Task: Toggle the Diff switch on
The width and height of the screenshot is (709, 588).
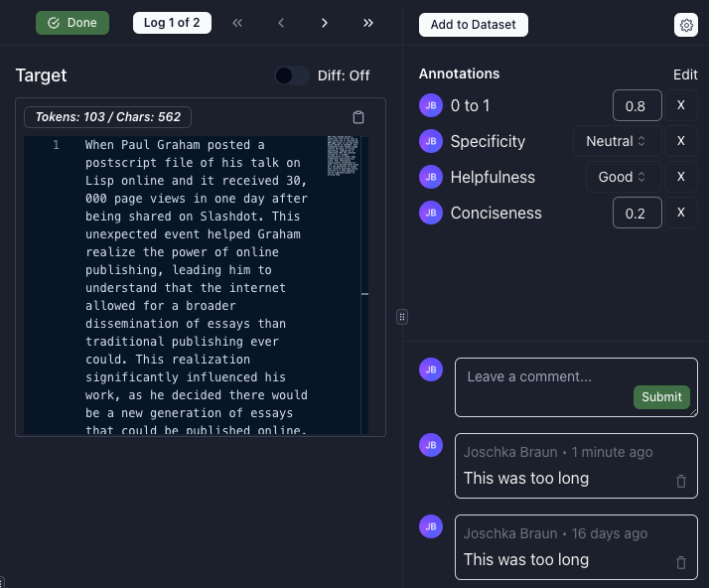Action: point(292,75)
